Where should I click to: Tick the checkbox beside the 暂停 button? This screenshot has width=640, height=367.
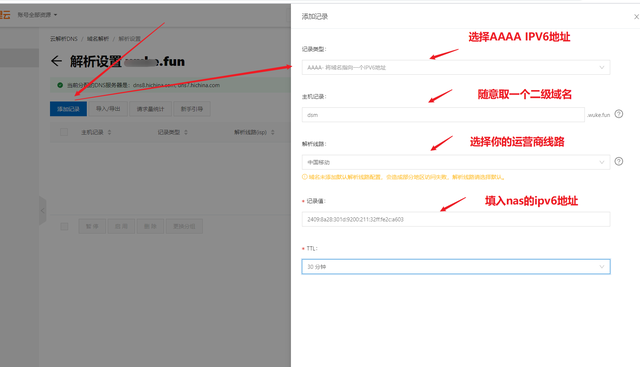point(64,226)
